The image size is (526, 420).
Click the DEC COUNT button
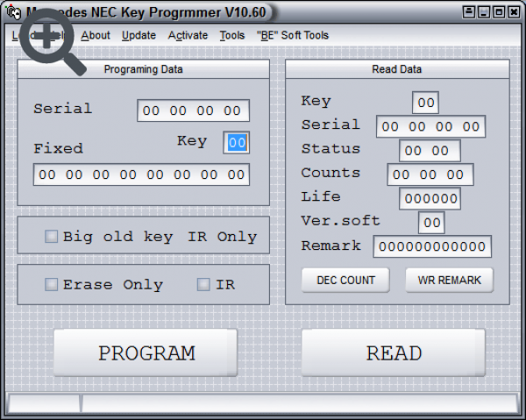point(345,280)
